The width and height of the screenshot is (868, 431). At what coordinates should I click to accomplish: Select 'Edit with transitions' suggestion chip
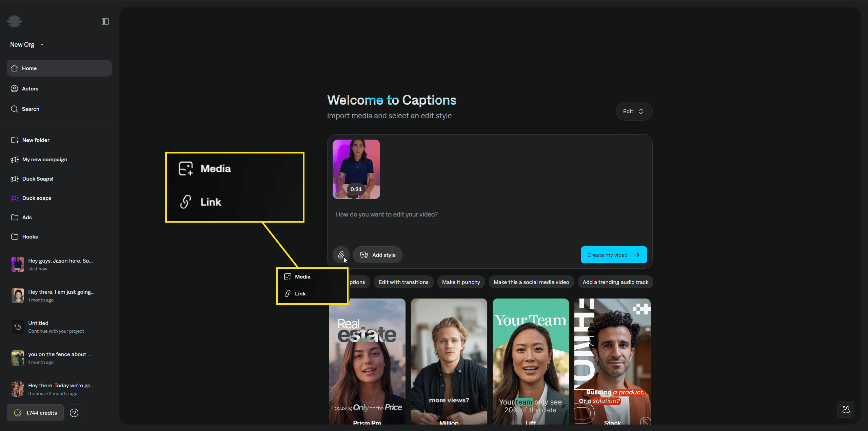(403, 282)
